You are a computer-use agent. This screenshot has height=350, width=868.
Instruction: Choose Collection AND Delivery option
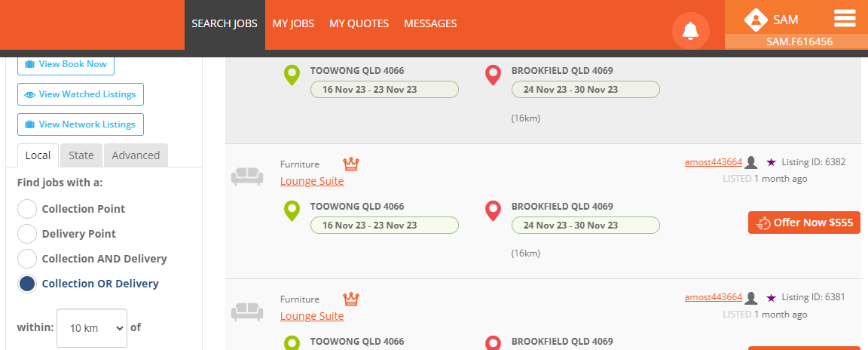coord(27,259)
